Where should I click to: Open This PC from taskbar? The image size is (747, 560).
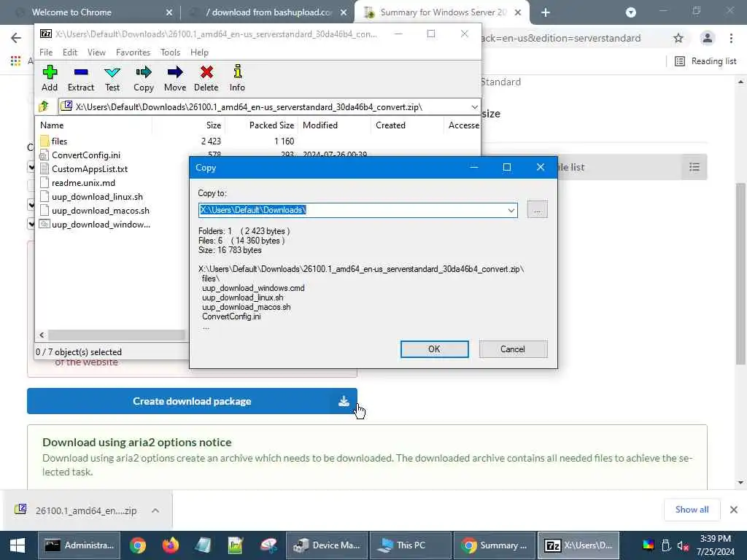[x=411, y=545]
